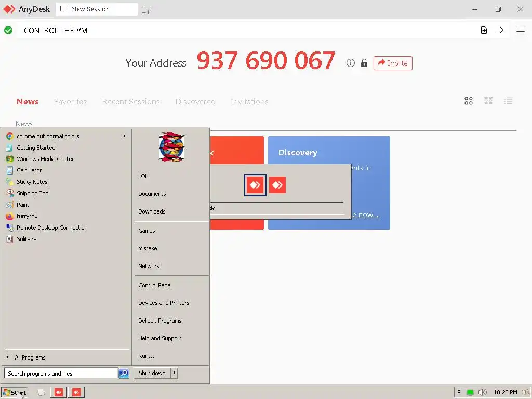The width and height of the screenshot is (532, 399).
Task: Click the Search programs and files field
Action: pyautogui.click(x=61, y=373)
